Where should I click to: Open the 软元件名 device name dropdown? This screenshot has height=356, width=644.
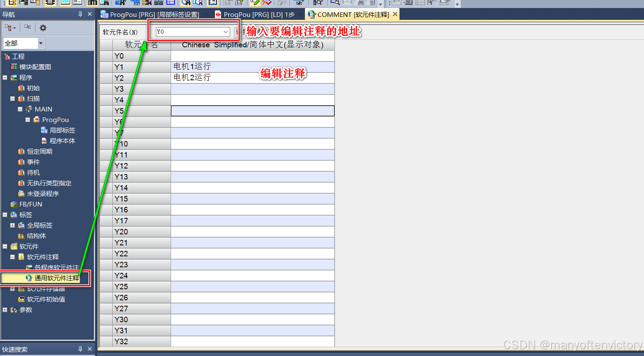[x=226, y=32]
